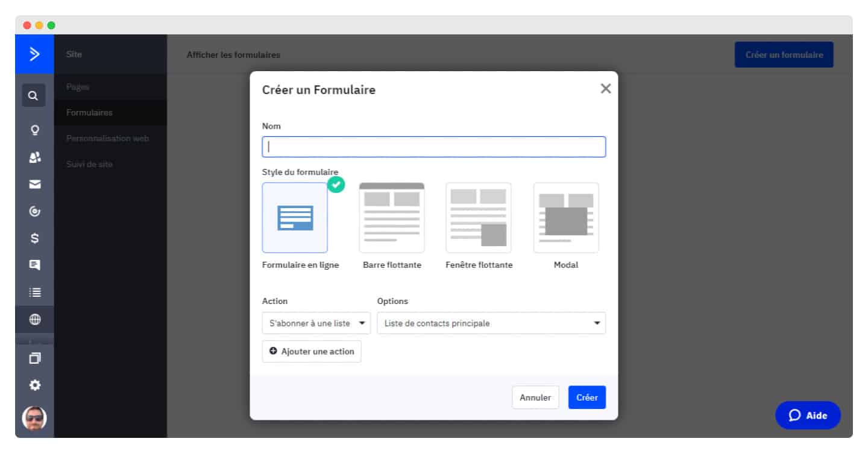Viewport: 868px width, 453px height.
Task: Close the Créer un Formulaire dialog
Action: coord(606,89)
